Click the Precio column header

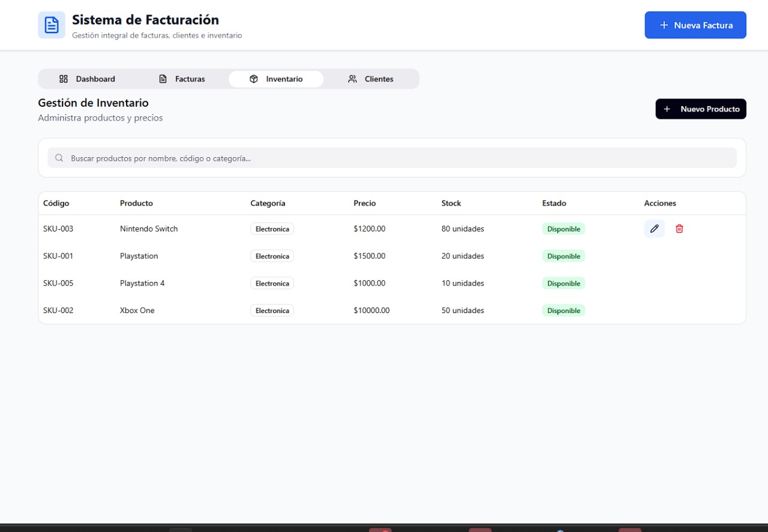[x=365, y=203]
